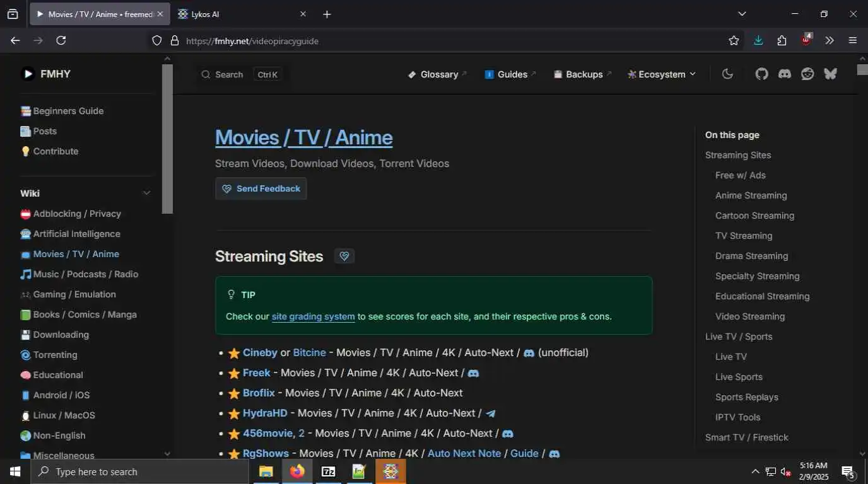Click the site security padlock icon
Screen dimensions: 868x484
click(175, 40)
